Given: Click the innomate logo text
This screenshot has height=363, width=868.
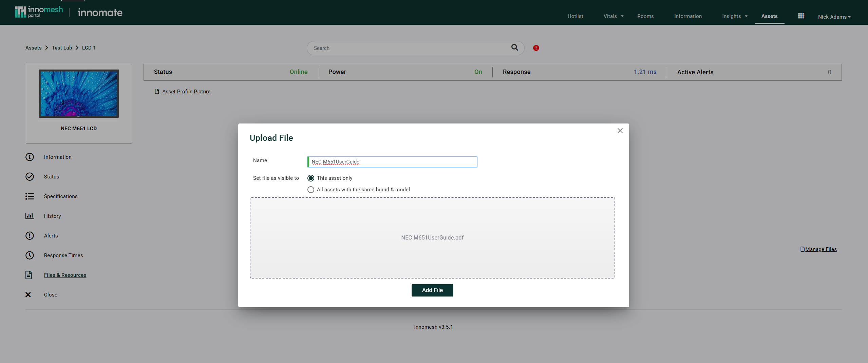Looking at the screenshot, I should [100, 13].
